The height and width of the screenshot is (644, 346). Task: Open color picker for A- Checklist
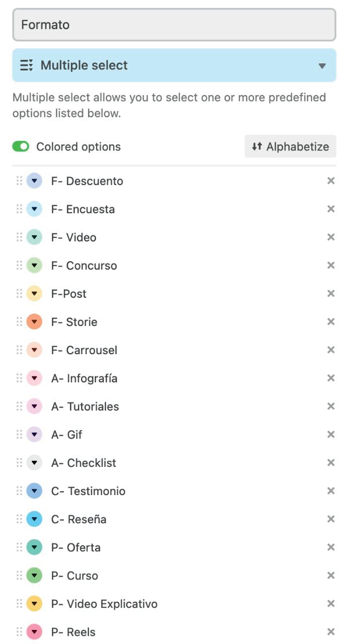(x=34, y=463)
